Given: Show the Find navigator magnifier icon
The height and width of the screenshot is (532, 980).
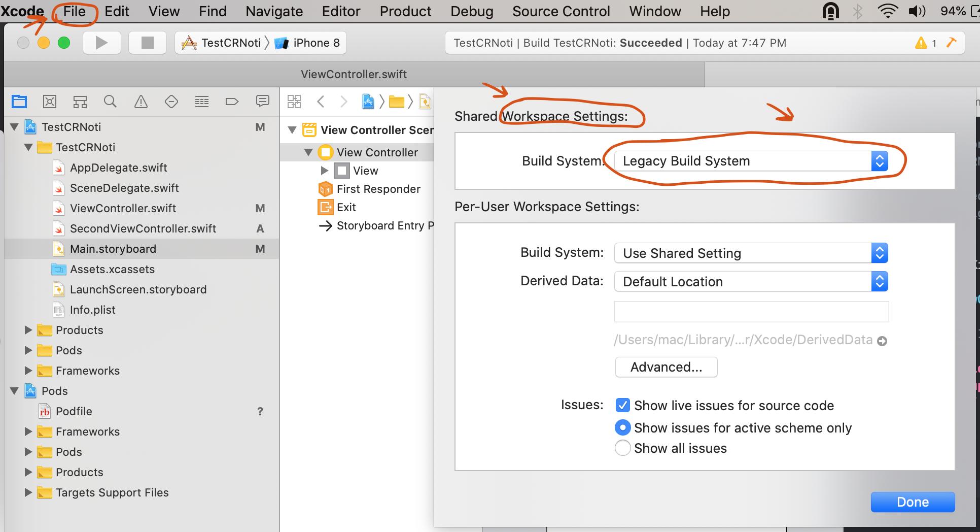Looking at the screenshot, I should [110, 102].
